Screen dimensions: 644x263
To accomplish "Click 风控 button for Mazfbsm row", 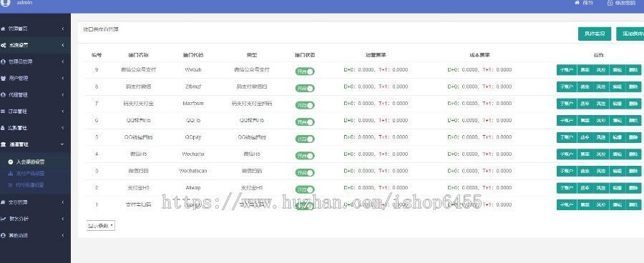I will click(601, 104).
